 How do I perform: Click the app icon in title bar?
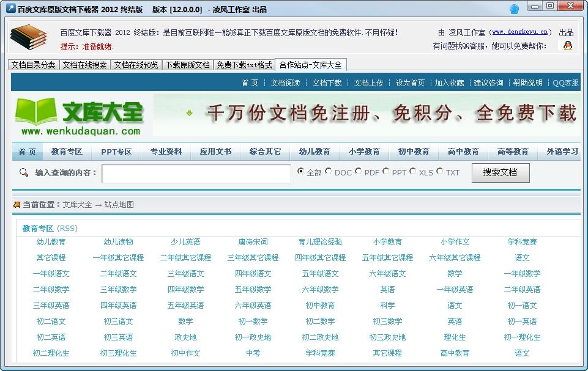coord(9,10)
